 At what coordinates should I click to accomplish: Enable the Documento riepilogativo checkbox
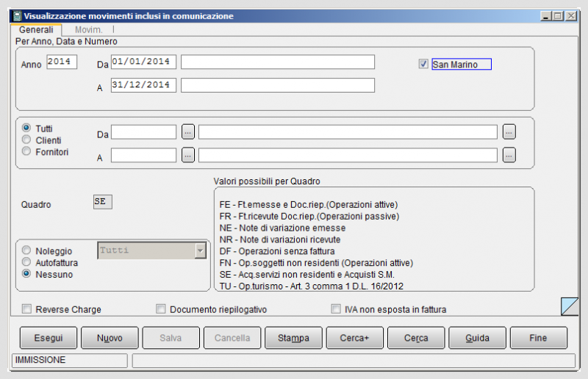click(161, 309)
